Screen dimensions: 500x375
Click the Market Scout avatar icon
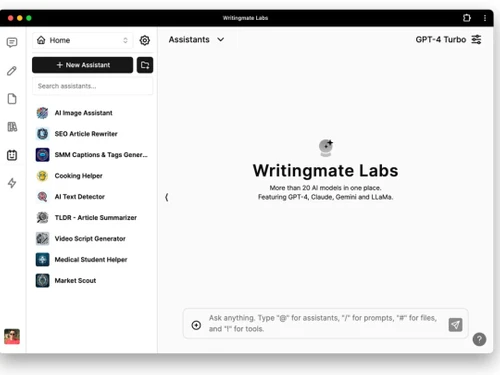pos(42,281)
